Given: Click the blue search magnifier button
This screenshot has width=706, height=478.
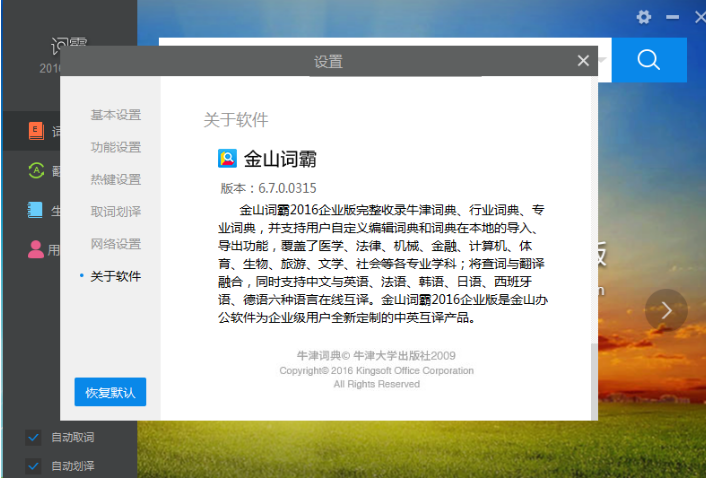Looking at the screenshot, I should (x=649, y=60).
